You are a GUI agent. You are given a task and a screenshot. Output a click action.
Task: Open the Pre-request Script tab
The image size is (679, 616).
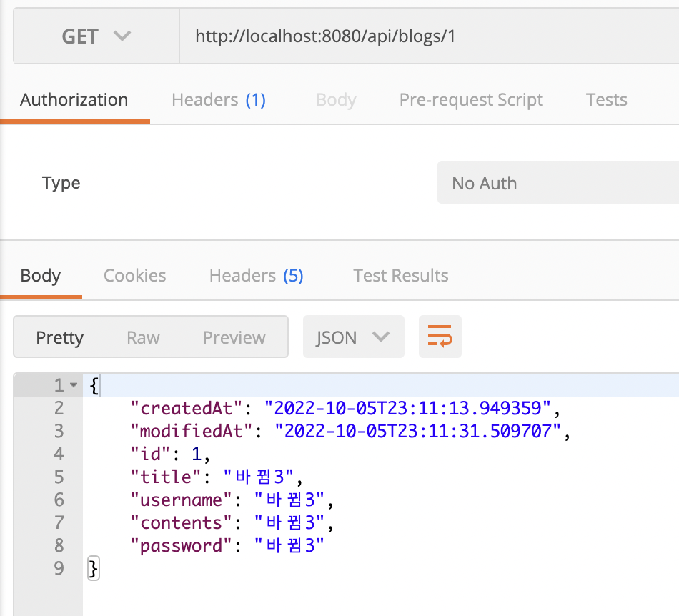click(x=471, y=100)
